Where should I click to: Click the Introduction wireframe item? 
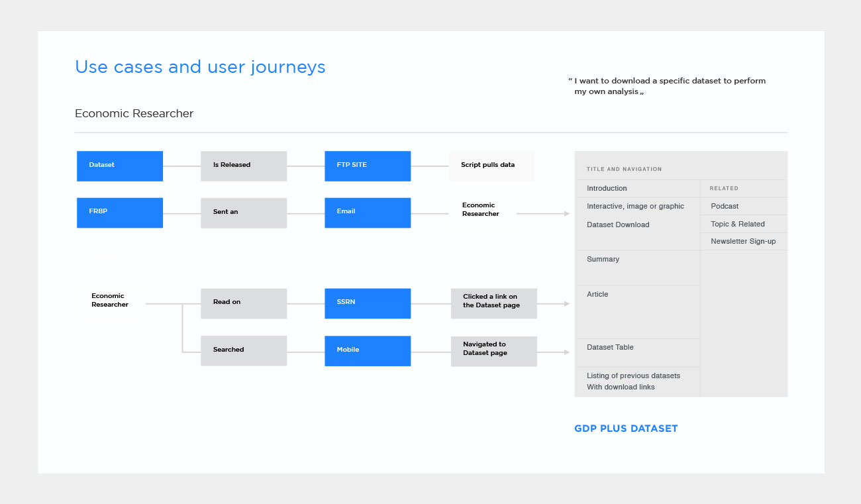point(607,189)
